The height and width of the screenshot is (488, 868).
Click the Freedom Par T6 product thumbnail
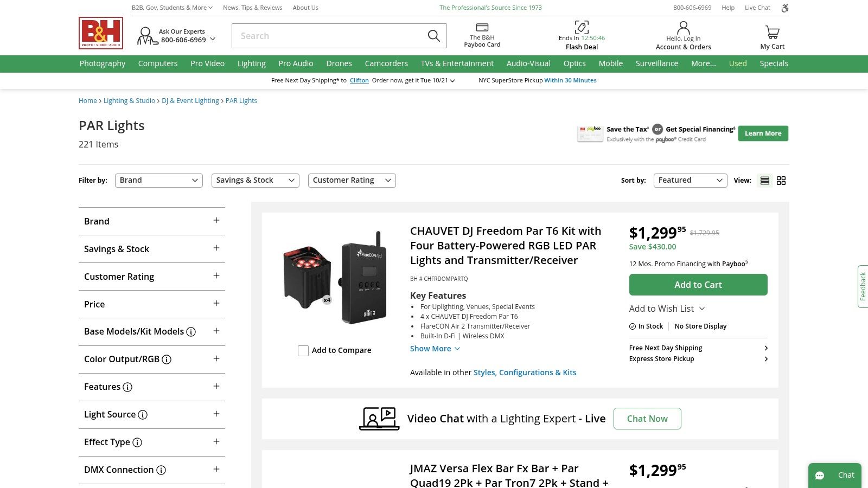[x=335, y=278]
